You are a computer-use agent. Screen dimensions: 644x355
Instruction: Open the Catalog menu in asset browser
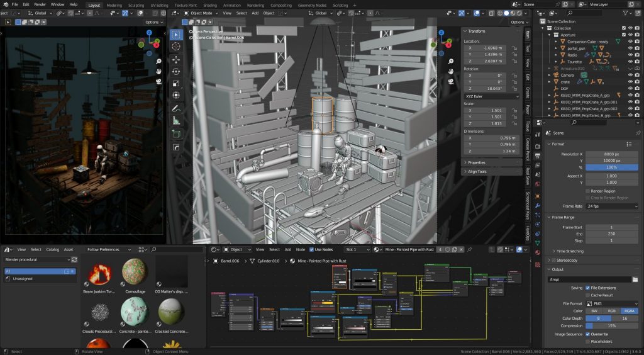(x=53, y=249)
